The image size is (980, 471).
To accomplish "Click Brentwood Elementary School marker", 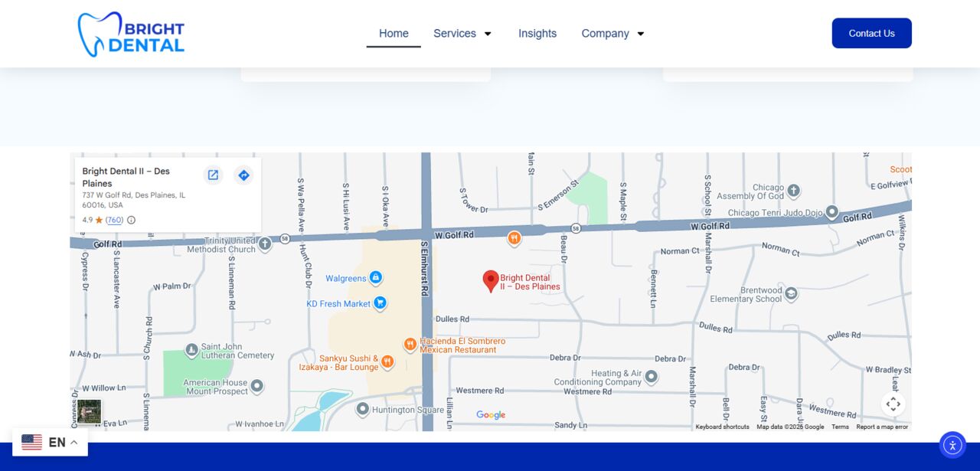I will click(792, 293).
